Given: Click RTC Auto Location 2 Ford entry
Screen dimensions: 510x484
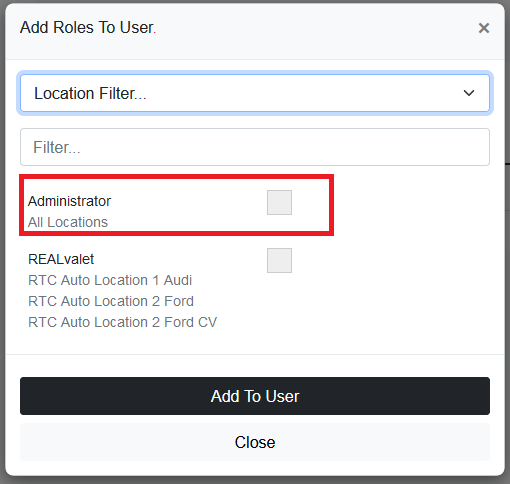Looking at the screenshot, I should click(x=111, y=301).
